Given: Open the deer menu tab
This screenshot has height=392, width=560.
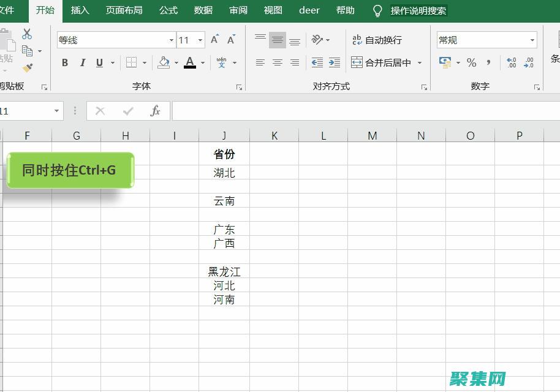Looking at the screenshot, I should (309, 10).
